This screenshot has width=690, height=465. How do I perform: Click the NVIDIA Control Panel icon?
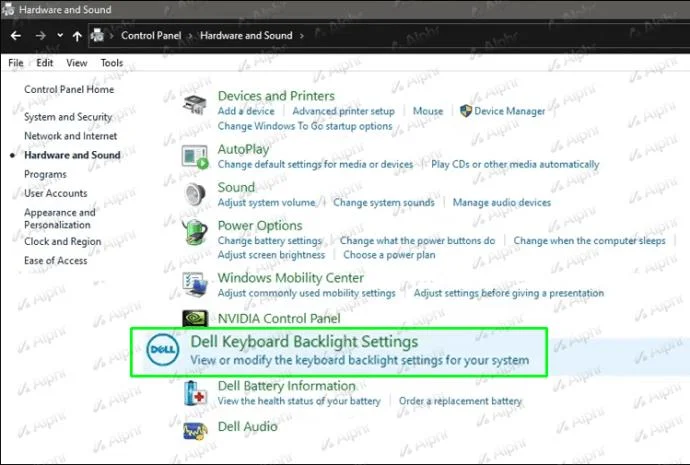click(x=195, y=318)
